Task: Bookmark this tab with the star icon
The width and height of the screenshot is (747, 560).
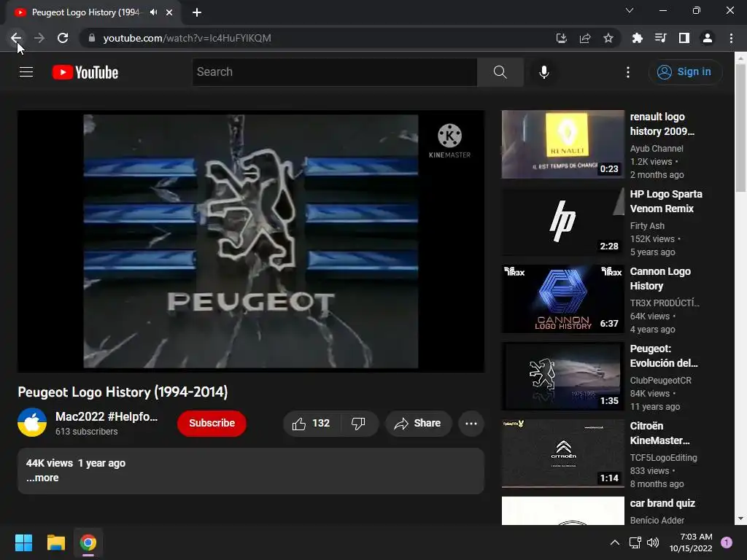Action: coord(608,38)
